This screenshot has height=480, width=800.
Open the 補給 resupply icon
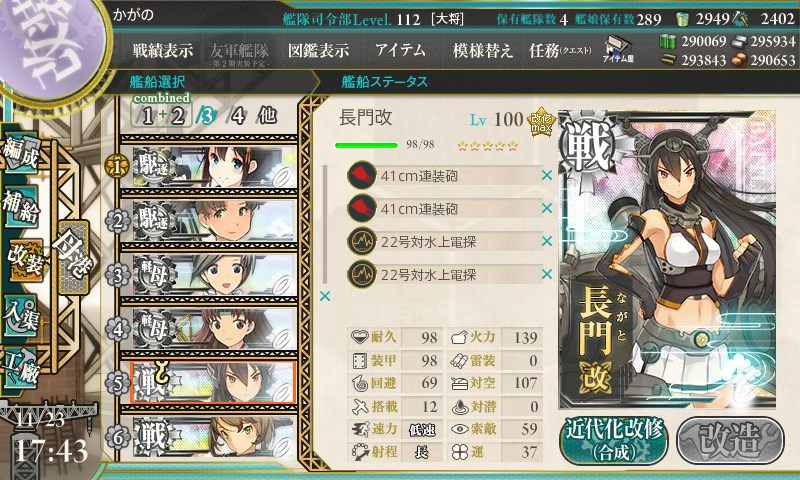point(22,207)
